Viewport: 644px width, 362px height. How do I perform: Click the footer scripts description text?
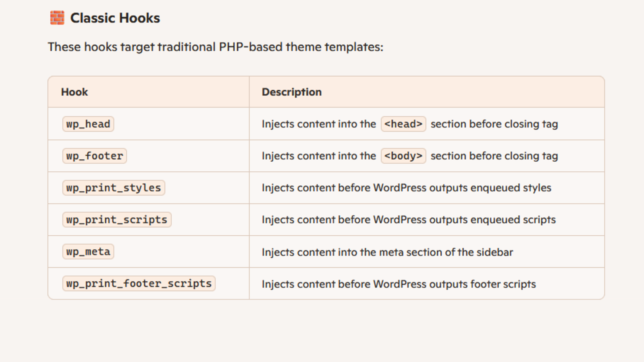(398, 284)
